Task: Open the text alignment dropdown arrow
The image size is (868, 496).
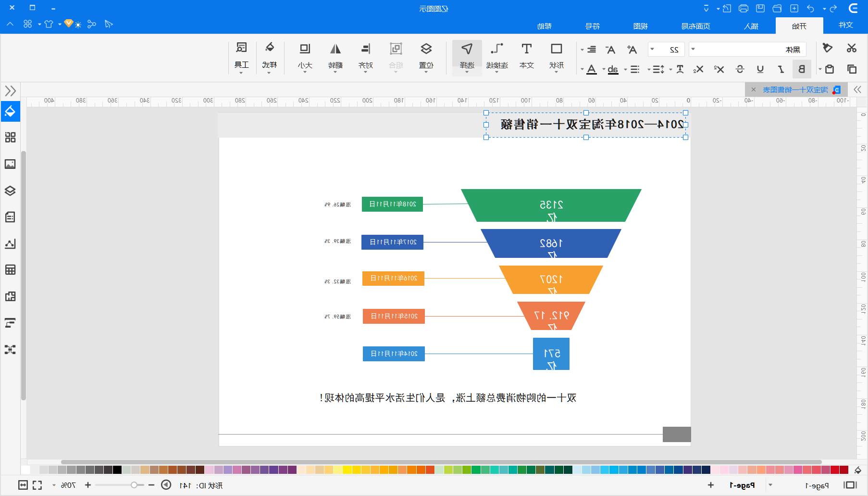Action: (582, 50)
